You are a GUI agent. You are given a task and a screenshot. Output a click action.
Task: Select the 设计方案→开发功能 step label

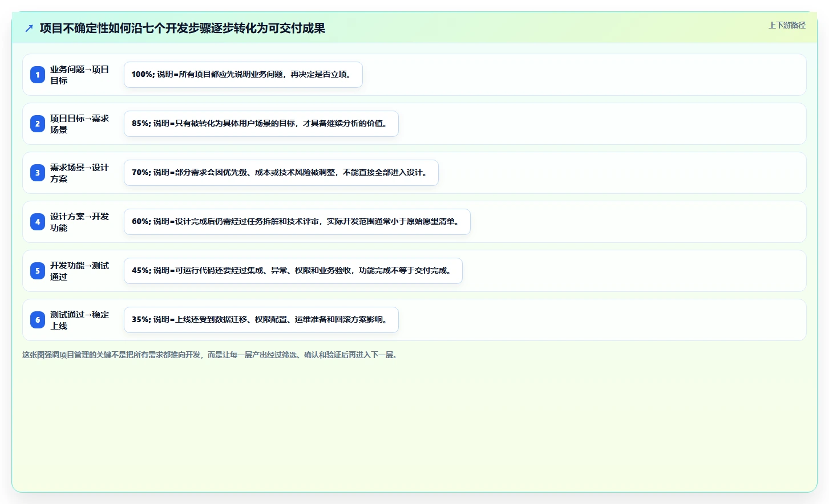[x=79, y=222]
